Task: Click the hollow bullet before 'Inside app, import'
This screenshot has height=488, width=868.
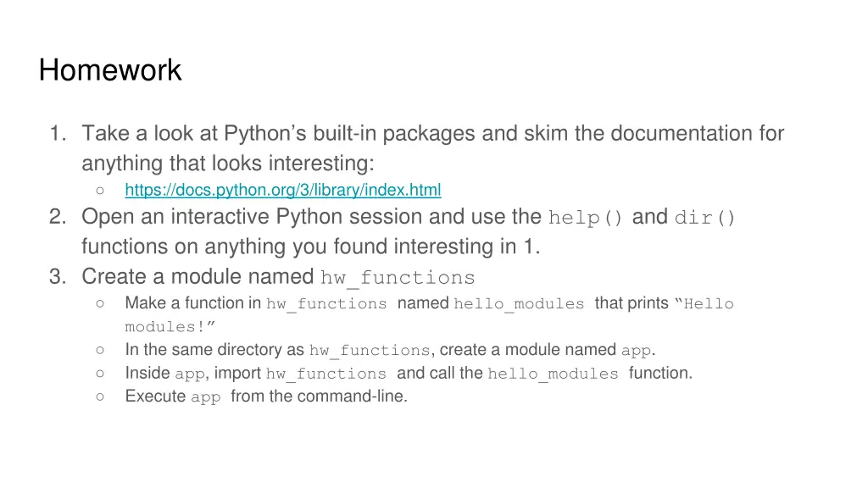Action: pyautogui.click(x=100, y=373)
